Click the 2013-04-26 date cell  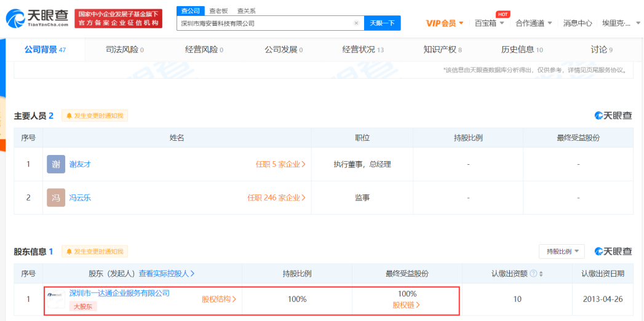point(603,299)
